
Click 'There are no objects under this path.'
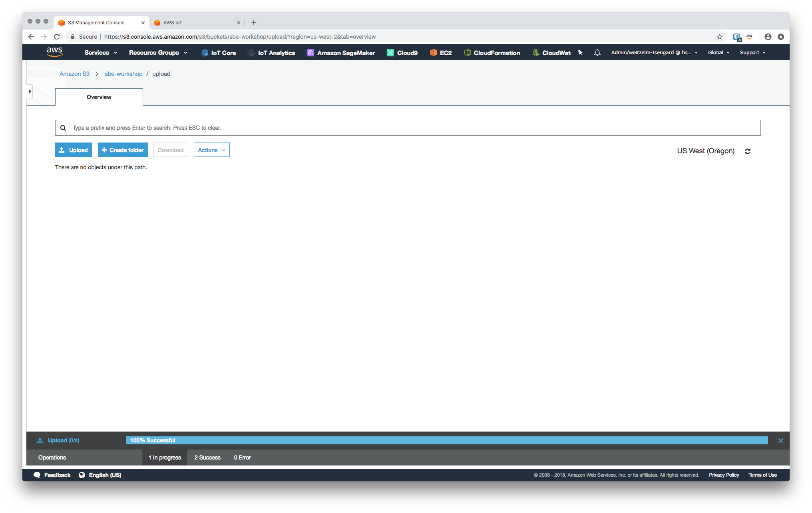coord(101,167)
